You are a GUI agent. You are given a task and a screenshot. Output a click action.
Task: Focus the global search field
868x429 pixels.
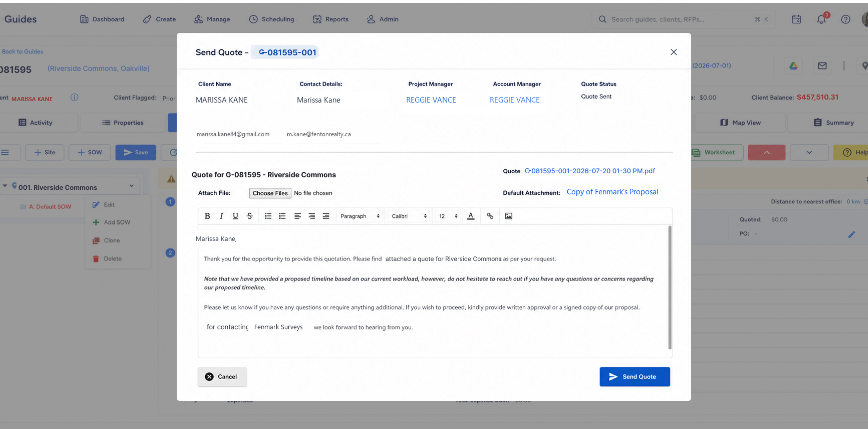tap(683, 19)
